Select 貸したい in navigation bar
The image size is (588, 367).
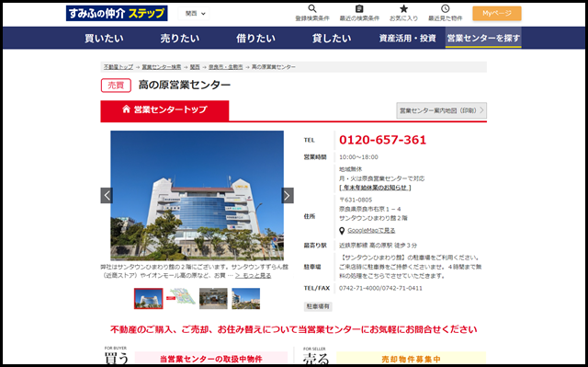332,39
